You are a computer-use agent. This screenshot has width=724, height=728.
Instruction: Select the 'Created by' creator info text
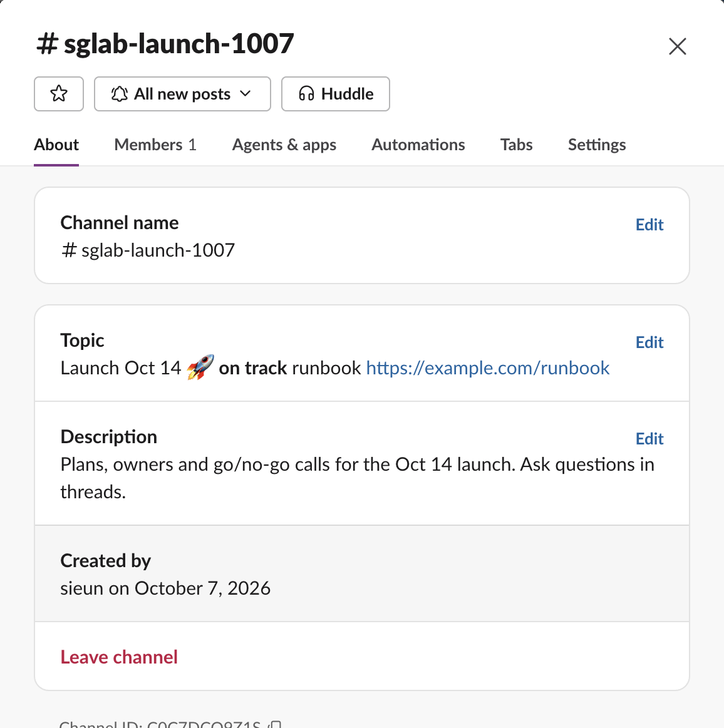[x=165, y=588]
